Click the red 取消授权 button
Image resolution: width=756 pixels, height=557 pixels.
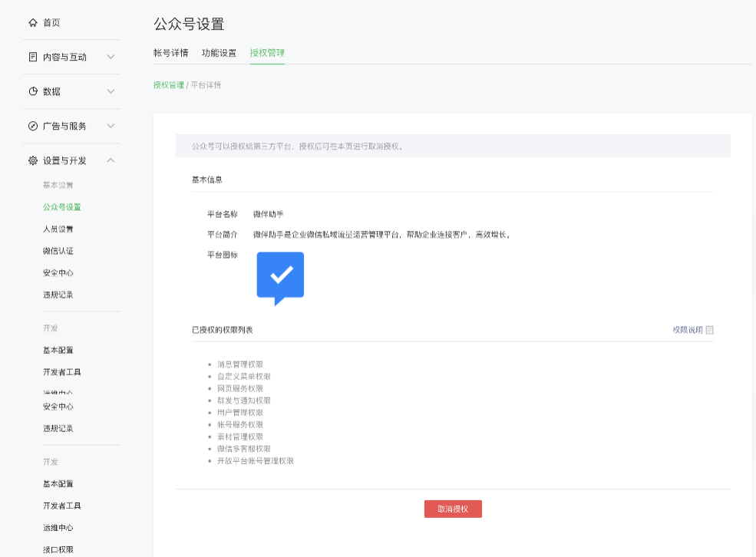pyautogui.click(x=453, y=509)
